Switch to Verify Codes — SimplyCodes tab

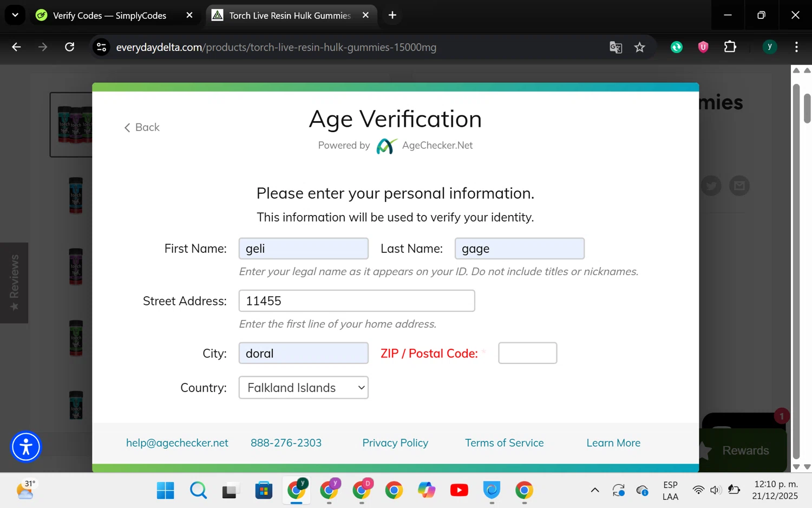110,16
